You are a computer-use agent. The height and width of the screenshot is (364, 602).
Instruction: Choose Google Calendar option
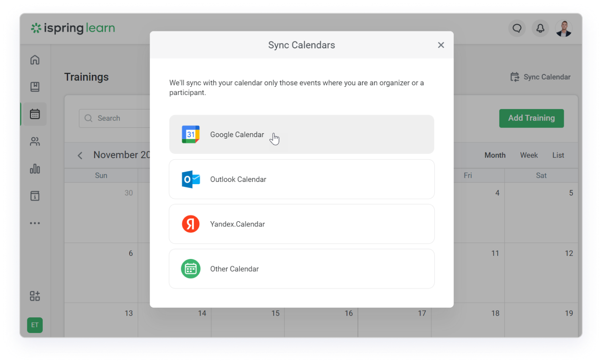pos(302,134)
